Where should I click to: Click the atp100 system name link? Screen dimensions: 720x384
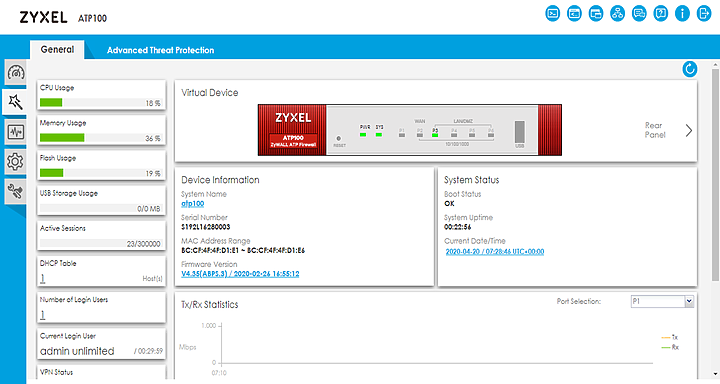[x=192, y=203]
